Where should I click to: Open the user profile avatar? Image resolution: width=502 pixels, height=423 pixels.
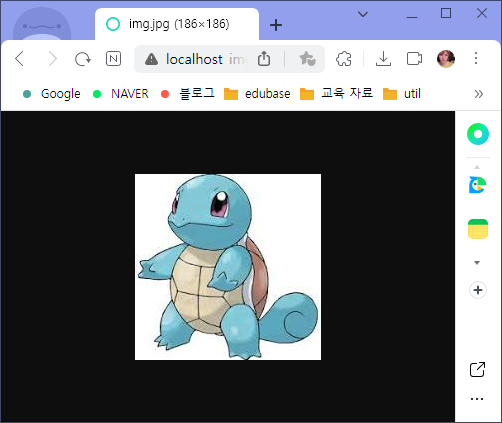pyautogui.click(x=446, y=59)
